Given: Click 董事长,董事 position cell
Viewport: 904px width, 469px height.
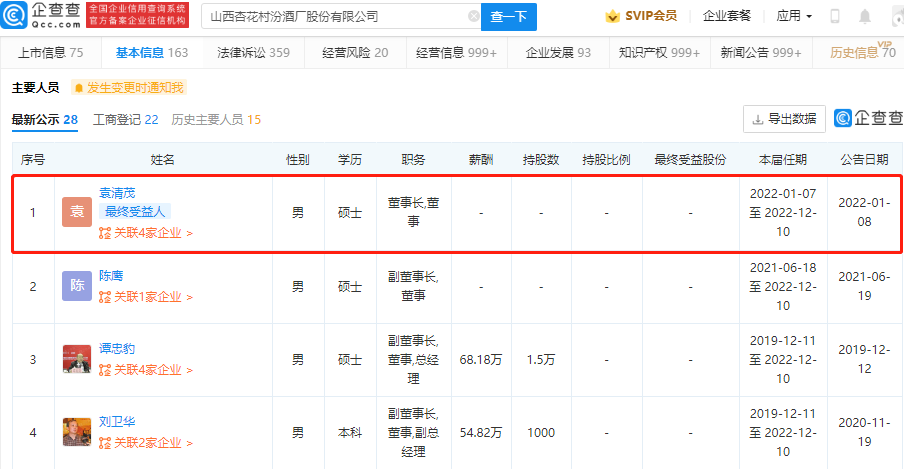Looking at the screenshot, I should (413, 212).
